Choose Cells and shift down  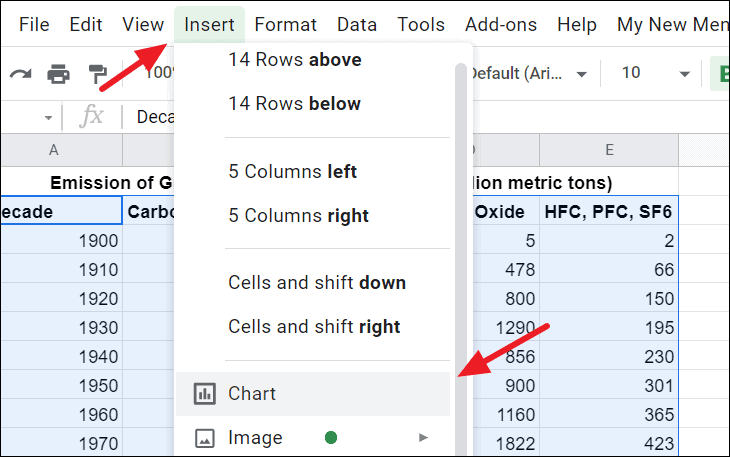tap(317, 282)
